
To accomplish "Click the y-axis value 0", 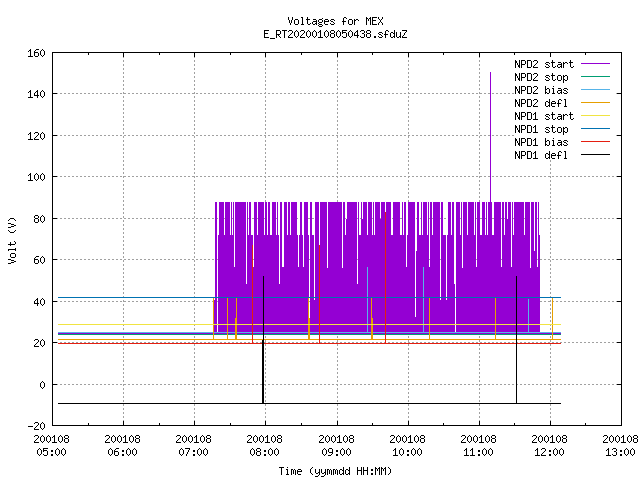I will (42, 385).
